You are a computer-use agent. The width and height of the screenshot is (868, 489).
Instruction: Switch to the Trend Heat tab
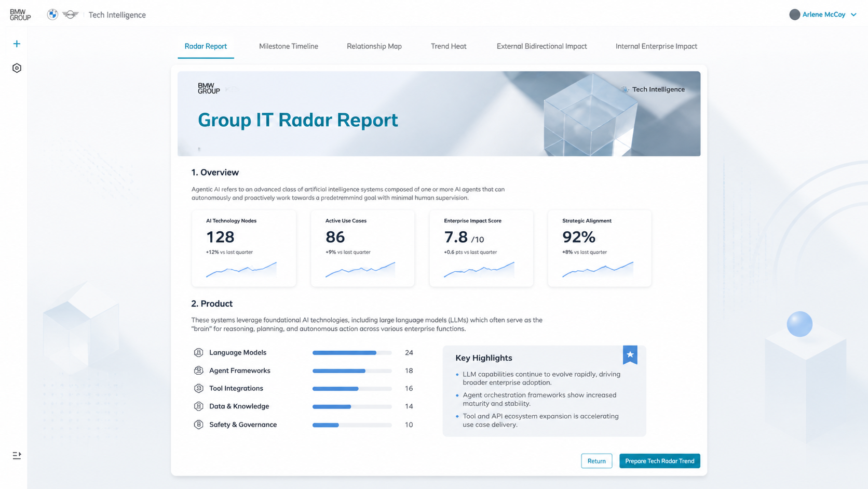click(x=449, y=46)
